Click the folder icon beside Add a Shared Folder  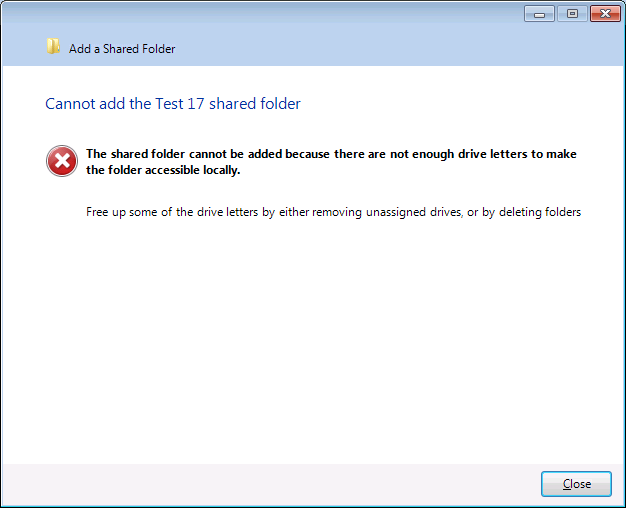coord(53,46)
